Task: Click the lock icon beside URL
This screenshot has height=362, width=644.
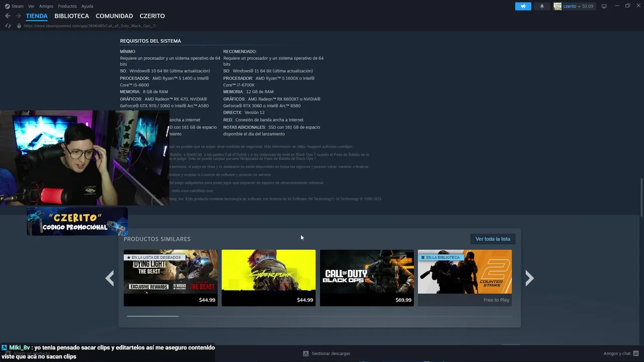Action: tap(19, 26)
